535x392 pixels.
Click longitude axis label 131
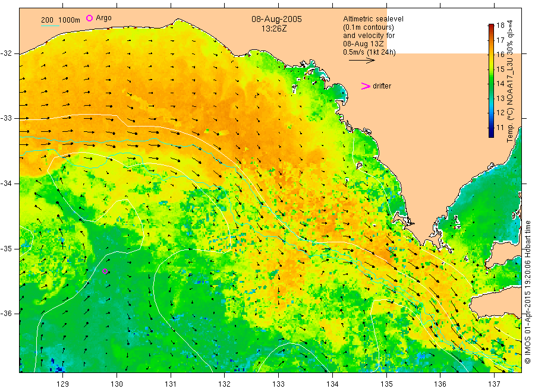tap(171, 384)
